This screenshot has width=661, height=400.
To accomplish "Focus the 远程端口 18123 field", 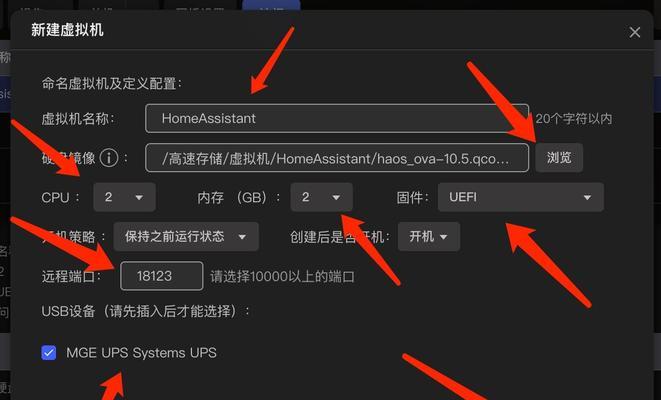I will [161, 276].
